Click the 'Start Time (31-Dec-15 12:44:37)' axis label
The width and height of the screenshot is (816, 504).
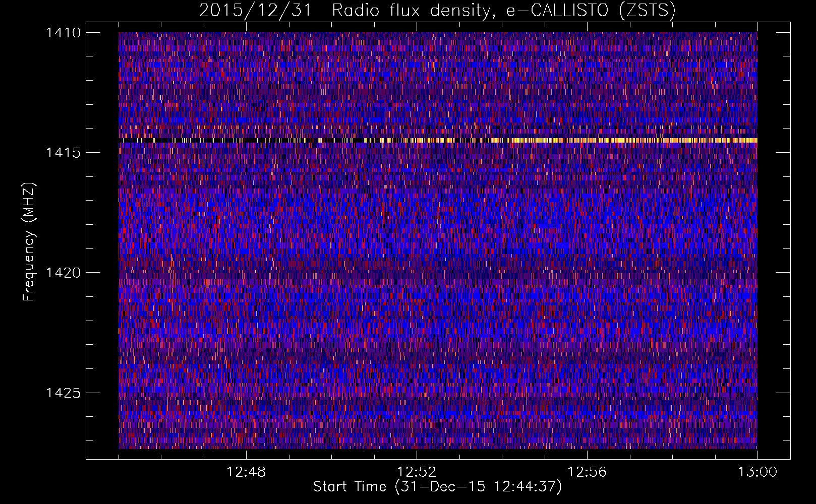(437, 487)
